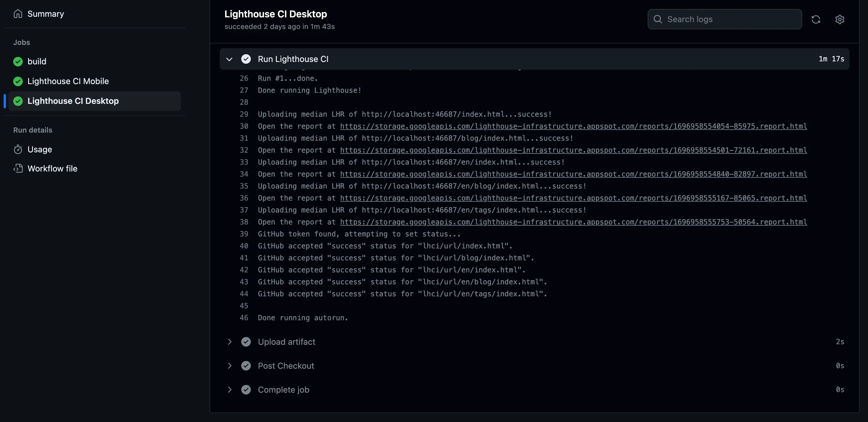Click the Upload artifact check status icon
The height and width of the screenshot is (422, 868).
click(246, 342)
